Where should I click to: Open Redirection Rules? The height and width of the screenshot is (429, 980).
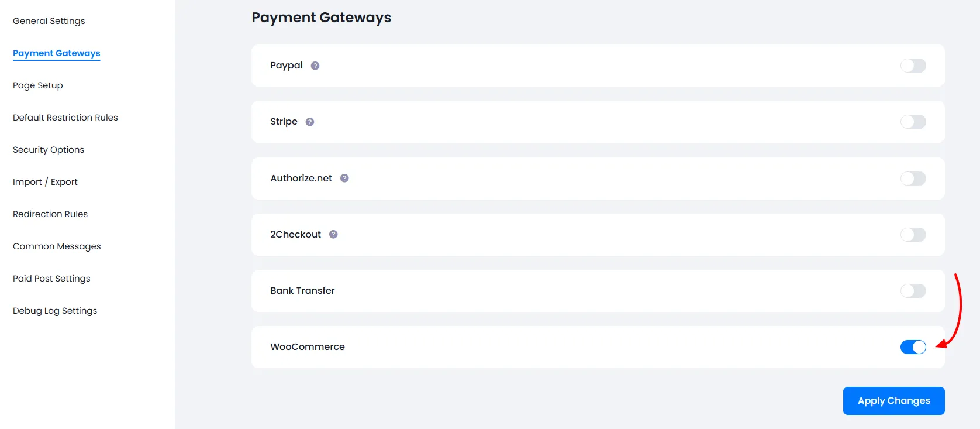(x=50, y=214)
